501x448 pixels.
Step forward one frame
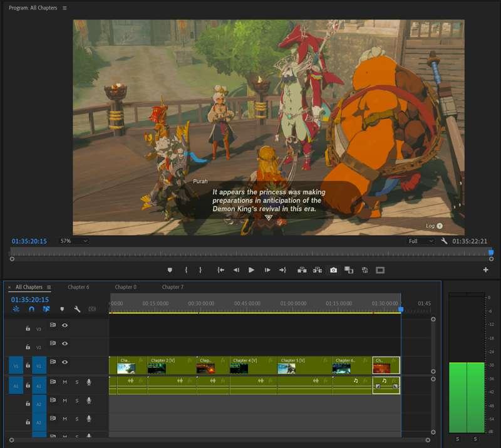coord(267,270)
